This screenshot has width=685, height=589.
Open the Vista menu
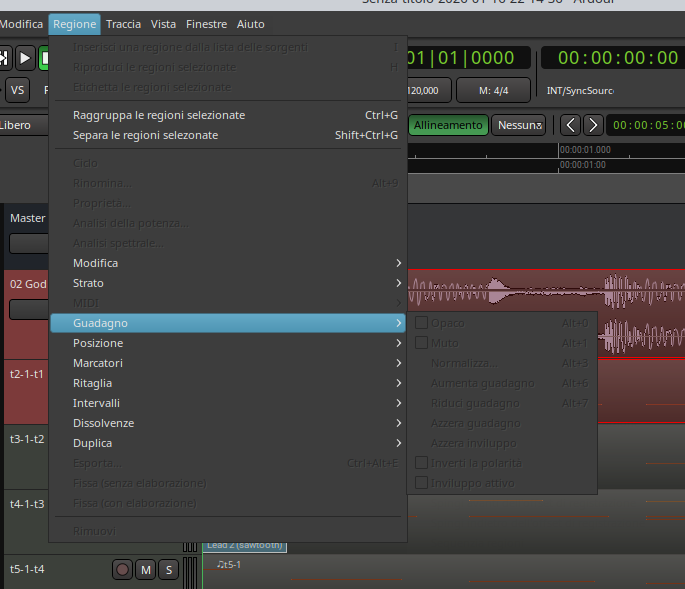point(163,24)
